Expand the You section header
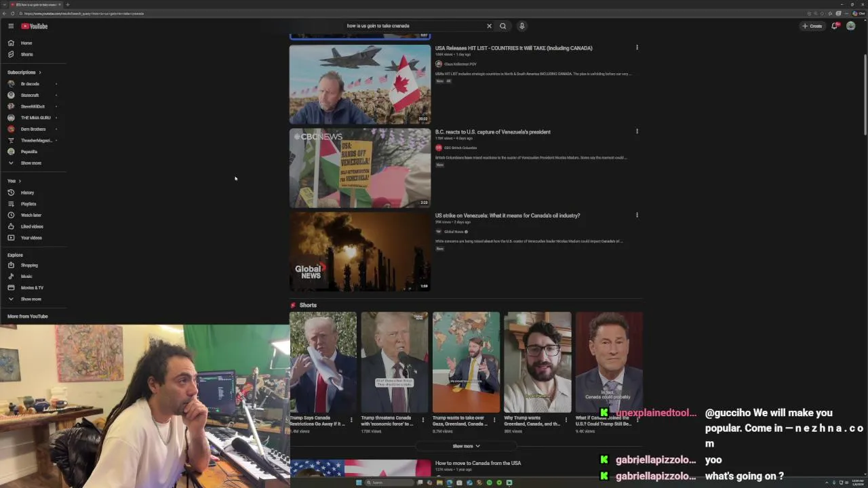This screenshot has height=488, width=868. point(14,181)
